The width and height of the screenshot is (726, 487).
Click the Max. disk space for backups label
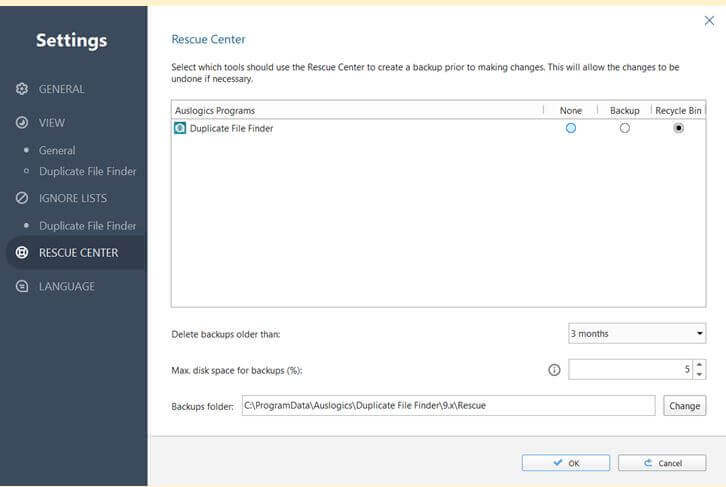(237, 370)
